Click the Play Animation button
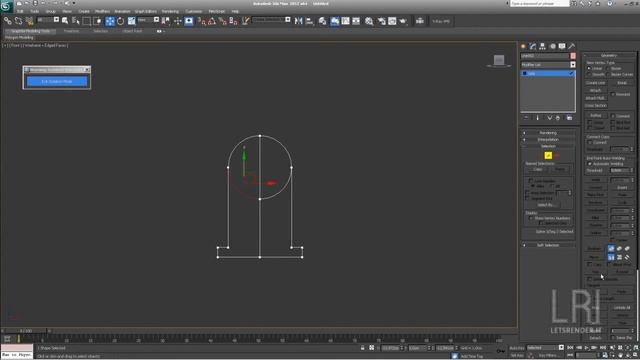The width and height of the screenshot is (640, 360). (587, 348)
